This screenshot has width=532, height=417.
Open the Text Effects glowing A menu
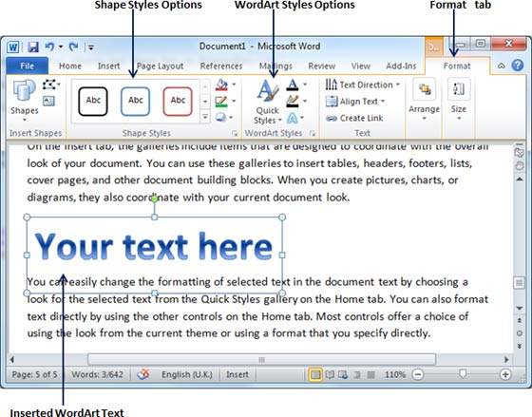[294, 118]
